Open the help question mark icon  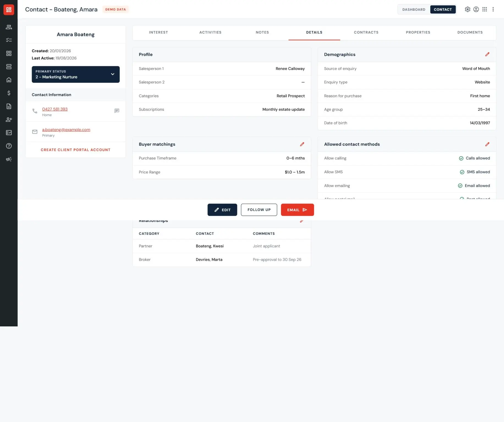click(x=9, y=146)
